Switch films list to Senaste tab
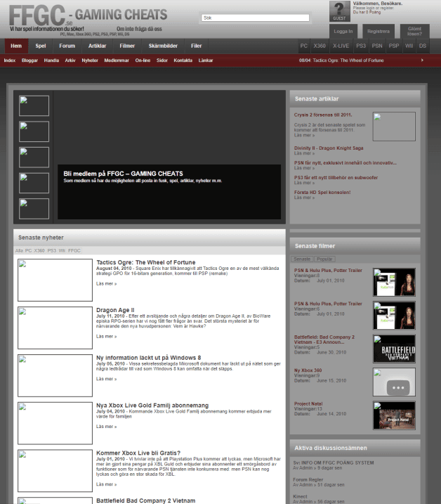The image size is (441, 504). (302, 259)
